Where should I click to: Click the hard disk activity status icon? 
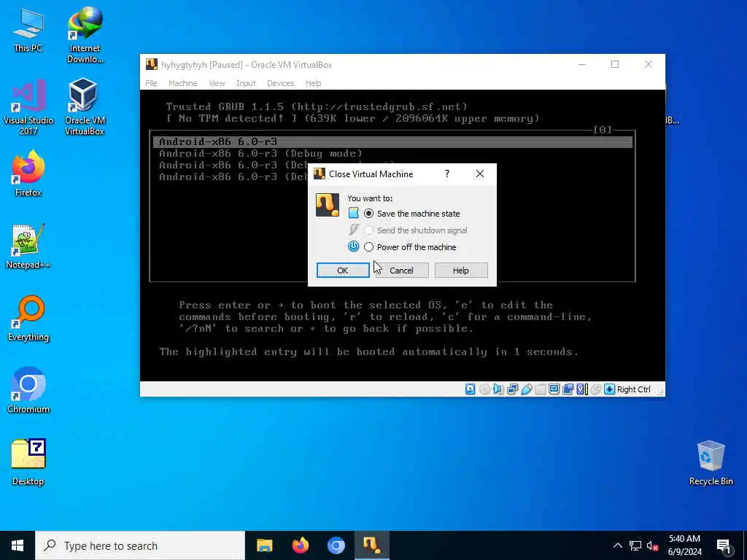[471, 389]
